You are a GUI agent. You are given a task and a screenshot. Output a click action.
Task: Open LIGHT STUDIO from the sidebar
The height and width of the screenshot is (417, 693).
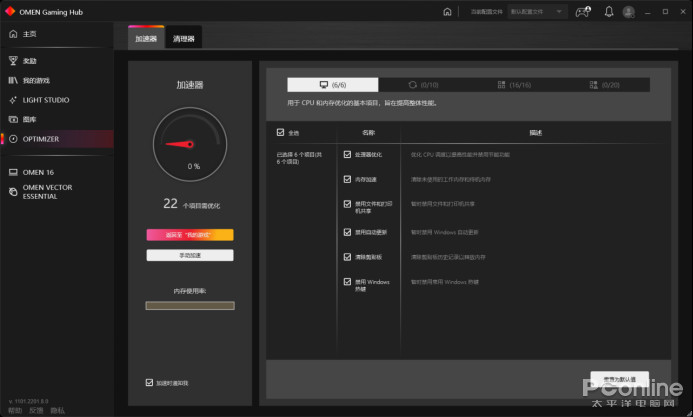tap(40, 100)
